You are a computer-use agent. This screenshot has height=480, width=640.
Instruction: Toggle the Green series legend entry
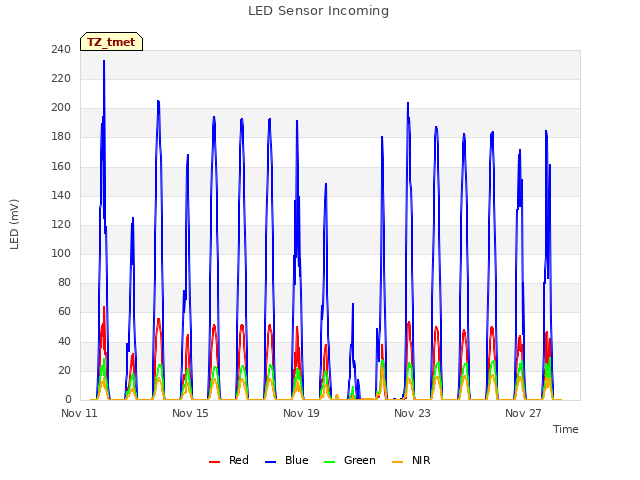[349, 460]
